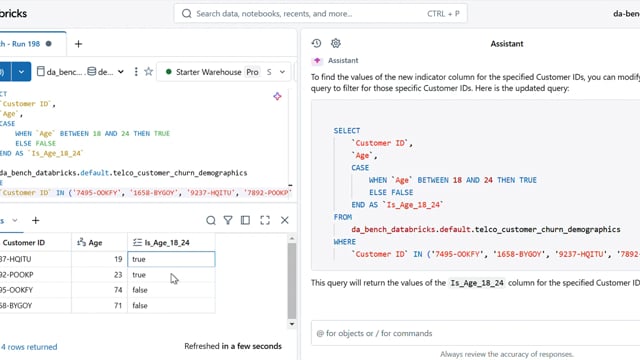Image resolution: width=640 pixels, height=360 pixels.
Task: Click the Assistant sparkle icon in query editor
Action: pos(277,96)
